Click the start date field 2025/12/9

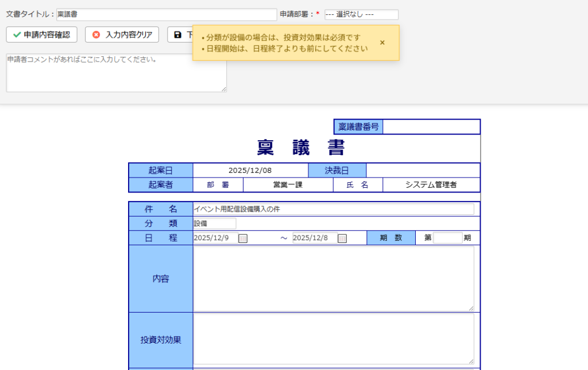(x=215, y=238)
